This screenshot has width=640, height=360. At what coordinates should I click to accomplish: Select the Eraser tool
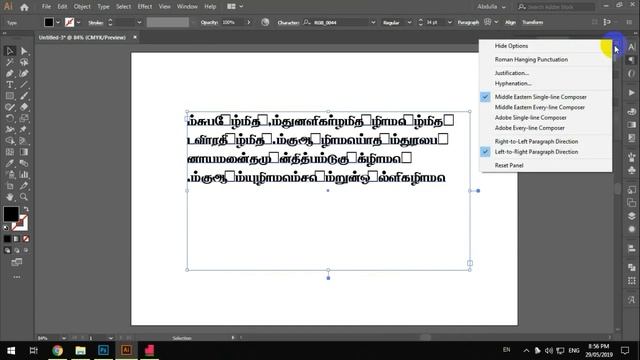[24, 107]
